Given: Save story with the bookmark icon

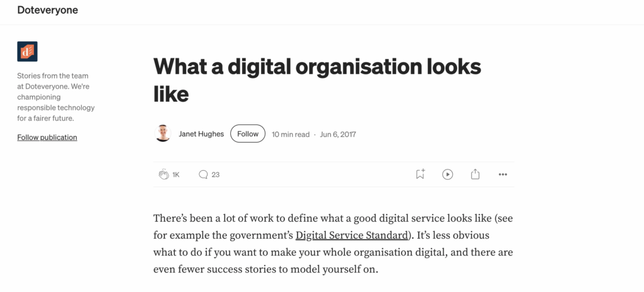Looking at the screenshot, I should click(420, 175).
